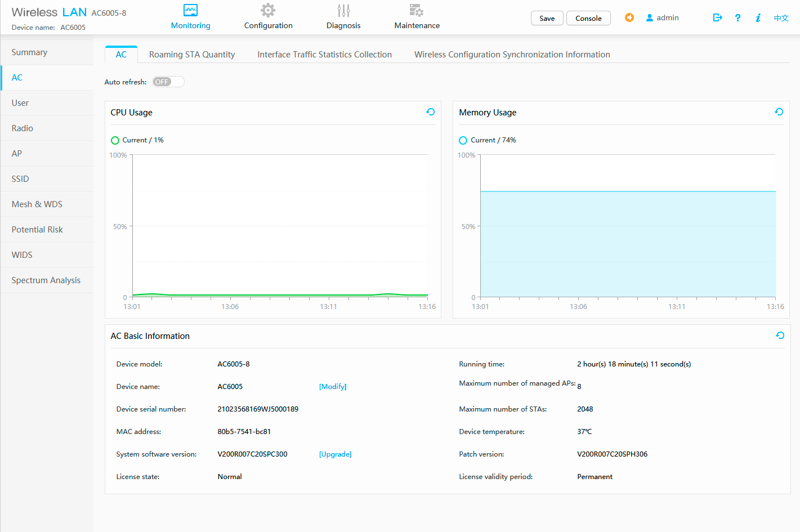Click the orange alarm speaker icon

(629, 17)
